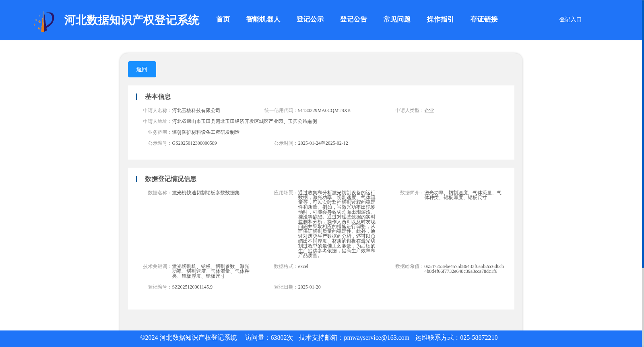This screenshot has width=644, height=347.
Task: Click the 登记入口 link
Action: [570, 19]
